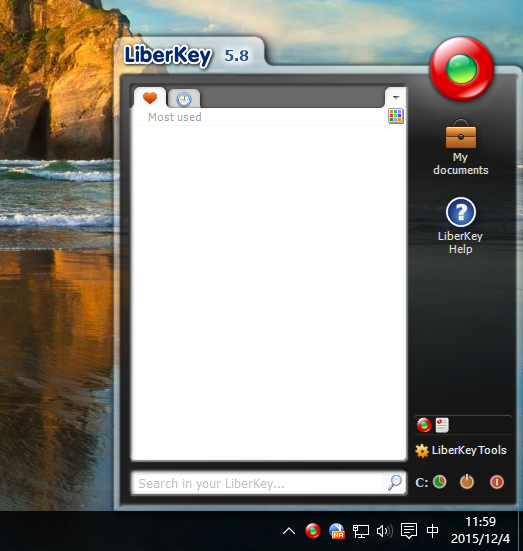Image resolution: width=523 pixels, height=551 pixels.
Task: Open the volume speaker tray icon
Action: coord(385,531)
